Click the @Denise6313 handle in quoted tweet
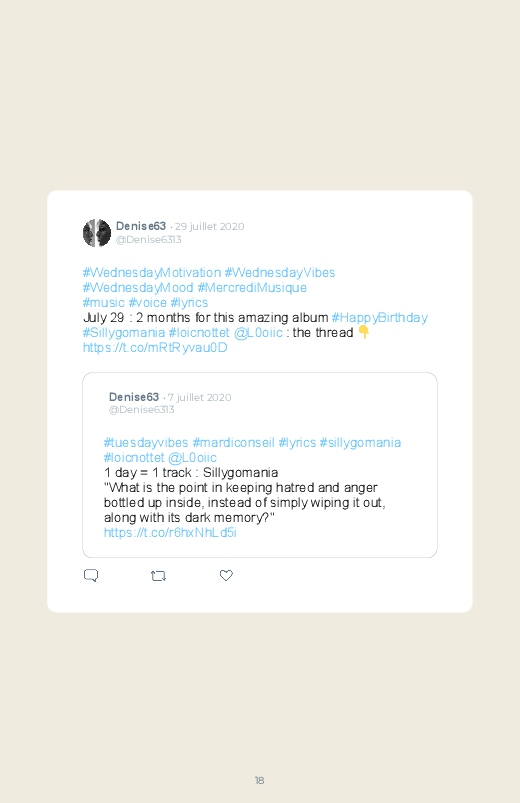The height and width of the screenshot is (803, 520). [x=141, y=409]
